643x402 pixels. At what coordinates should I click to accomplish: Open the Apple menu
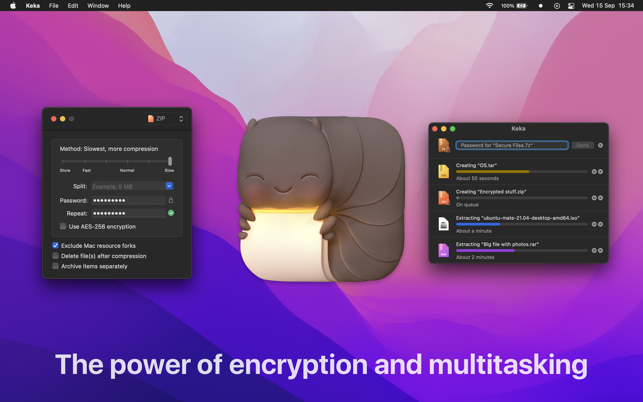pos(13,6)
